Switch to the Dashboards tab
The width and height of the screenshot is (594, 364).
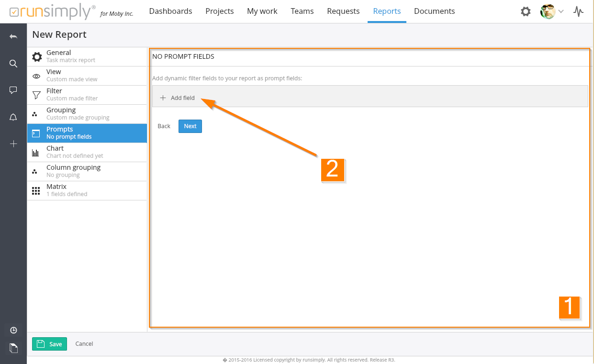pyautogui.click(x=170, y=11)
